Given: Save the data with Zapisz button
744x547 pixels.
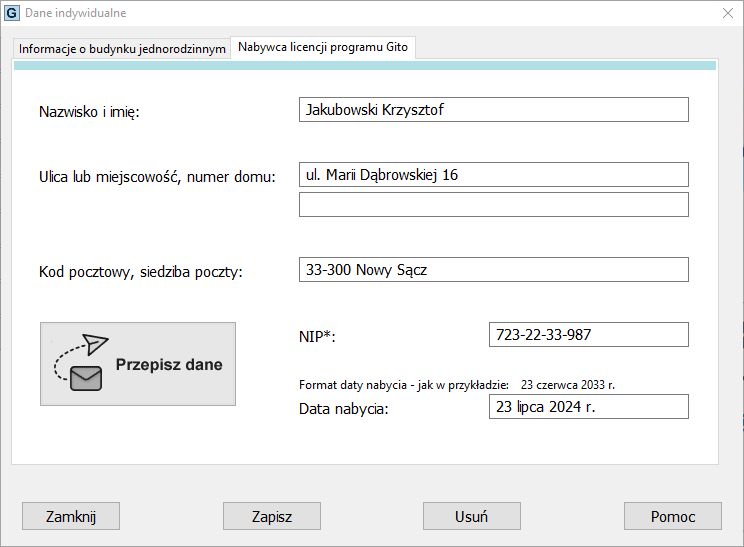Looking at the screenshot, I should 272,516.
